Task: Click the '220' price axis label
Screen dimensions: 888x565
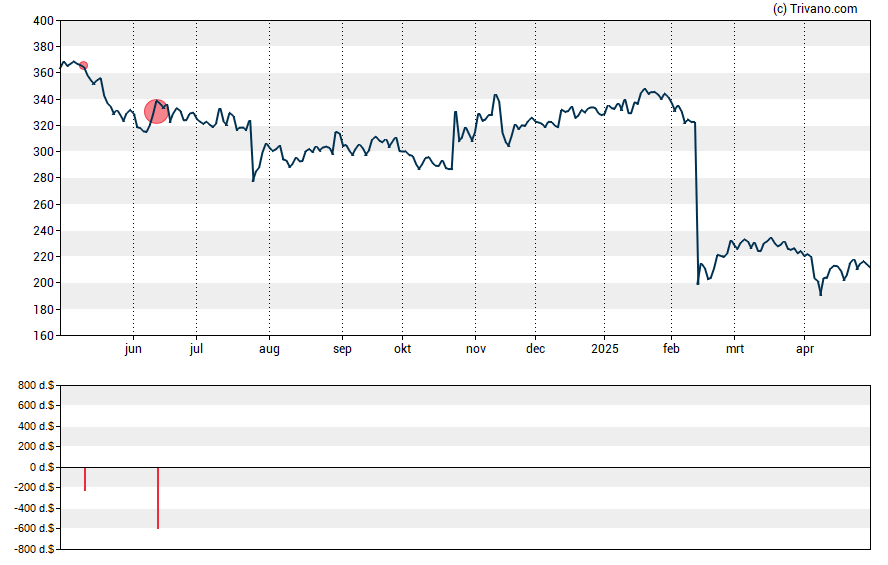Action: [44, 257]
